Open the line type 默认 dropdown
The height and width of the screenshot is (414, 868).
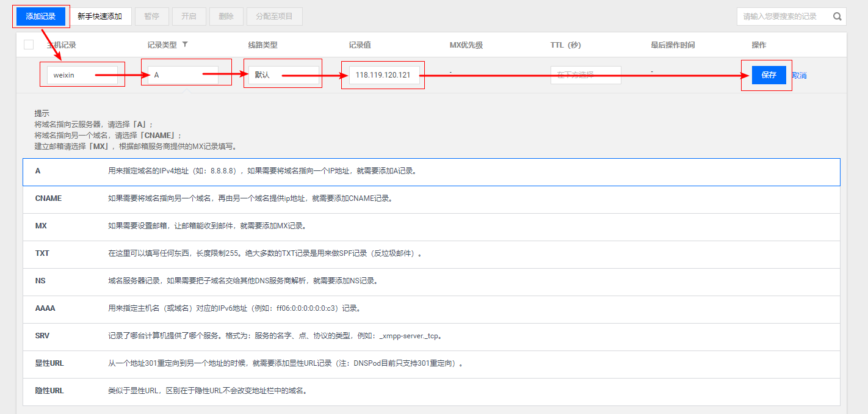(283, 75)
